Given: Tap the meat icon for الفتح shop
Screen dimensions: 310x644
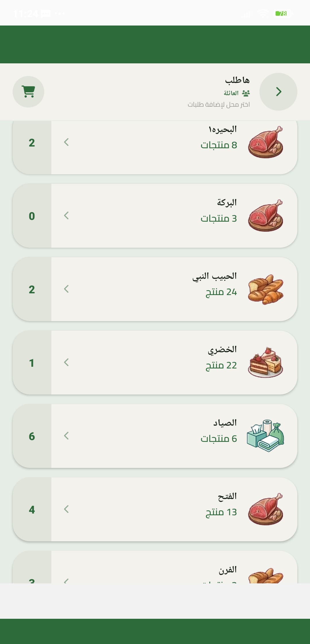Looking at the screenshot, I should pyautogui.click(x=266, y=509).
